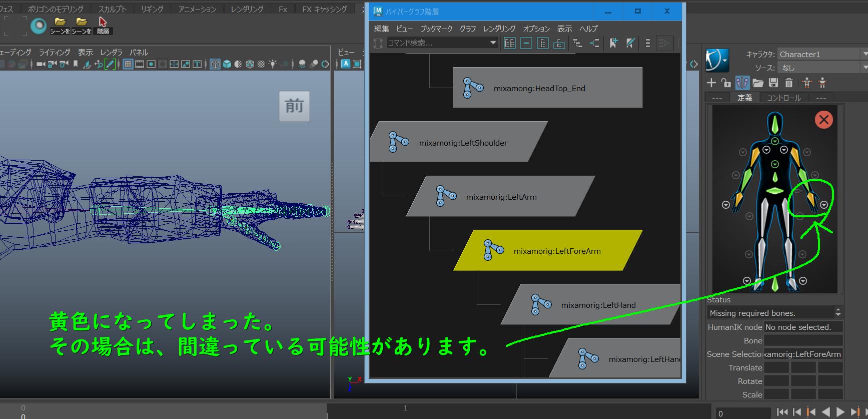Click the Frame Hierarchy icon in Hypergraph toolbar
This screenshot has width=868, height=419.
pos(543,44)
